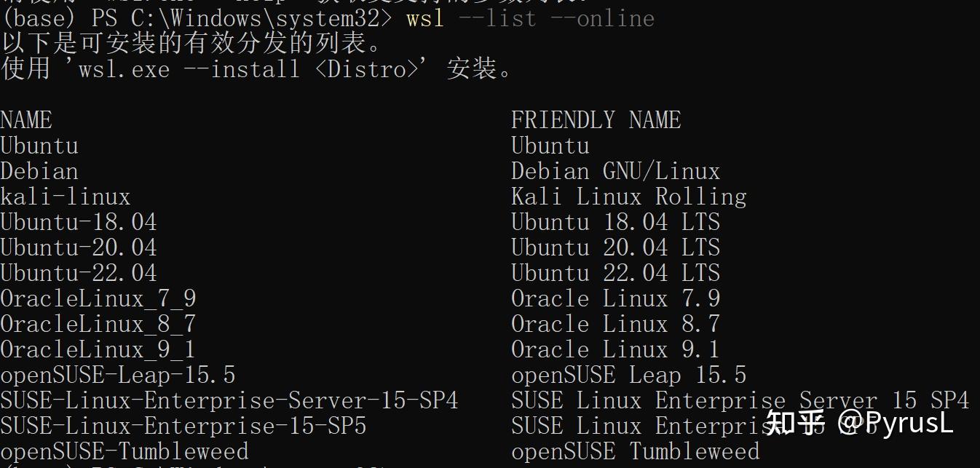Click 'SUSE Linux Enterprise Server 15 SP4' friendly name

[740, 400]
